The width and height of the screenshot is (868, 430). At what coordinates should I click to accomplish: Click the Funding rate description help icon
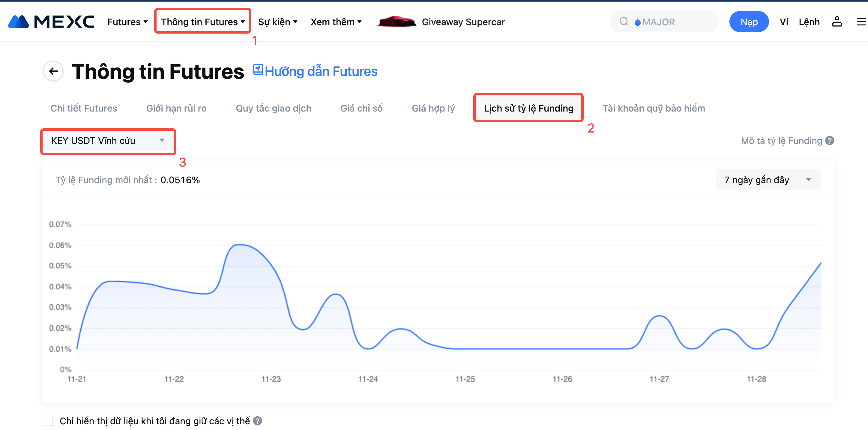tap(830, 141)
